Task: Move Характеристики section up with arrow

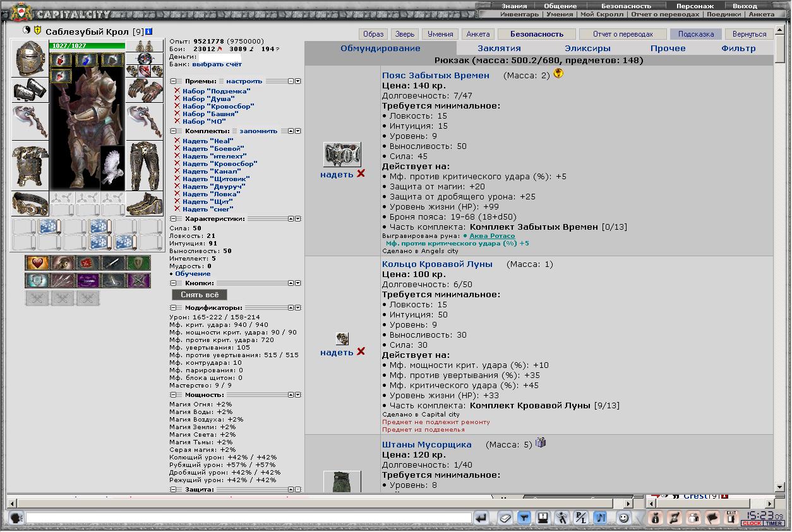Action: click(x=291, y=219)
